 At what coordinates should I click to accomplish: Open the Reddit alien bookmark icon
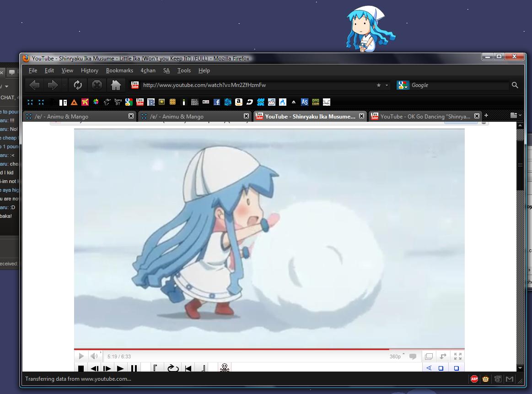click(272, 102)
